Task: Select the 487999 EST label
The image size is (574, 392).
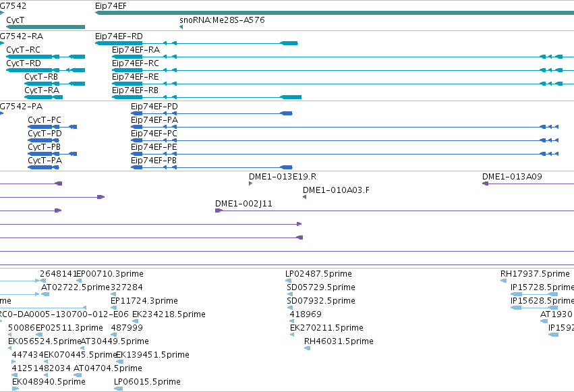Action: pyautogui.click(x=127, y=328)
